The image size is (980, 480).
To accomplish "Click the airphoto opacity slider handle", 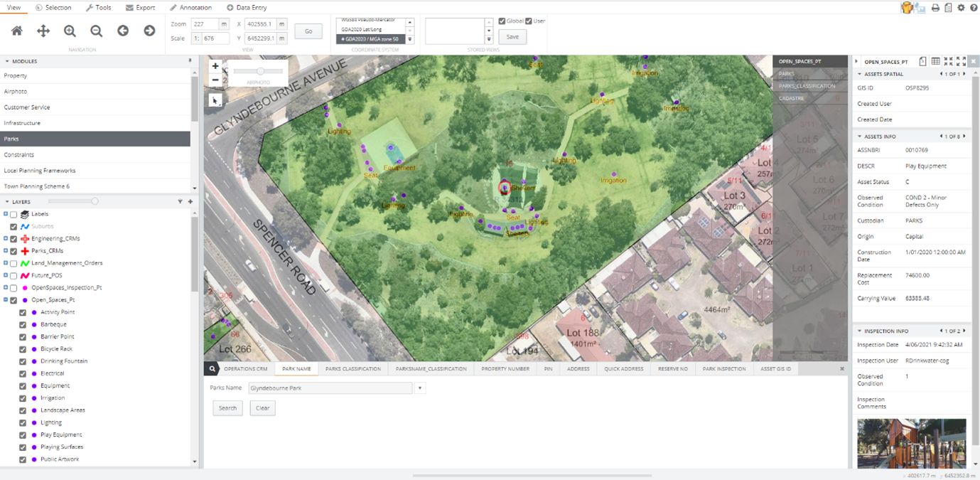I will click(x=261, y=71).
